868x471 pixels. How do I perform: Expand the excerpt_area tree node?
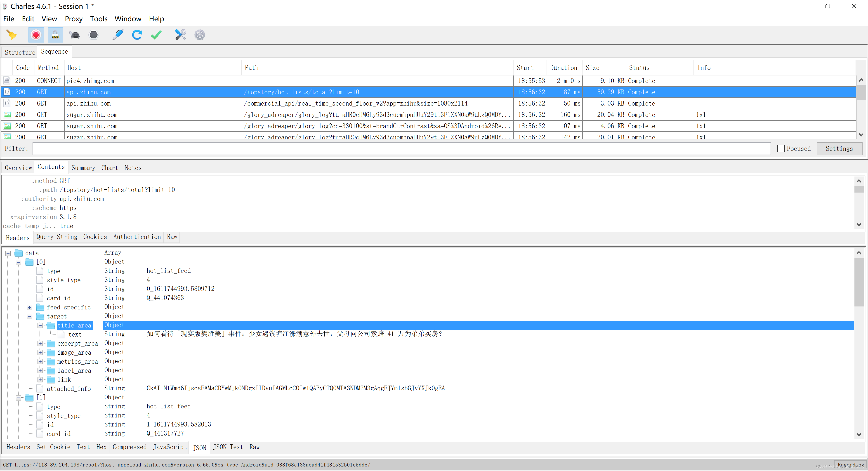click(x=40, y=344)
